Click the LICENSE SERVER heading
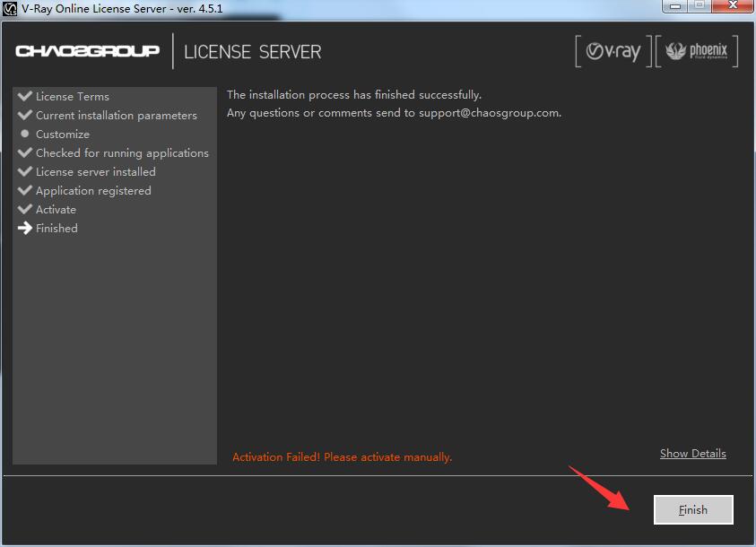This screenshot has width=756, height=547. (x=253, y=52)
